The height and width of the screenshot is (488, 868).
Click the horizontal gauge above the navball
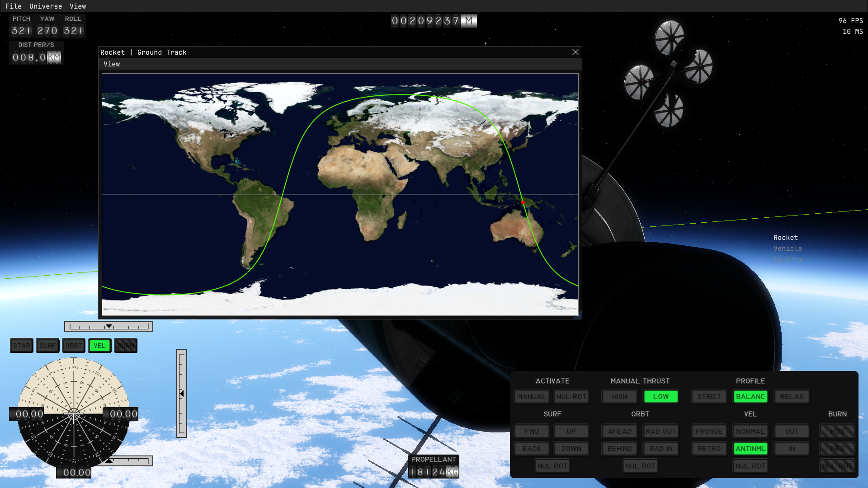coord(108,326)
